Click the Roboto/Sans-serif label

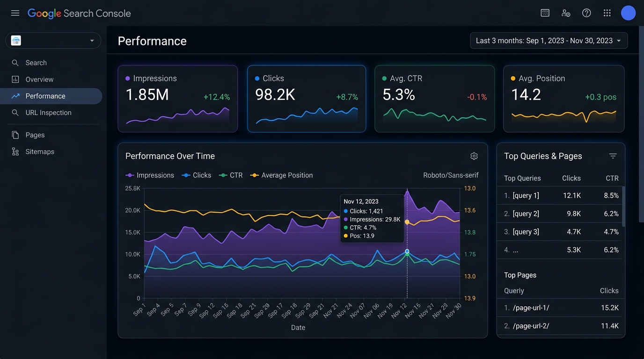(451, 175)
